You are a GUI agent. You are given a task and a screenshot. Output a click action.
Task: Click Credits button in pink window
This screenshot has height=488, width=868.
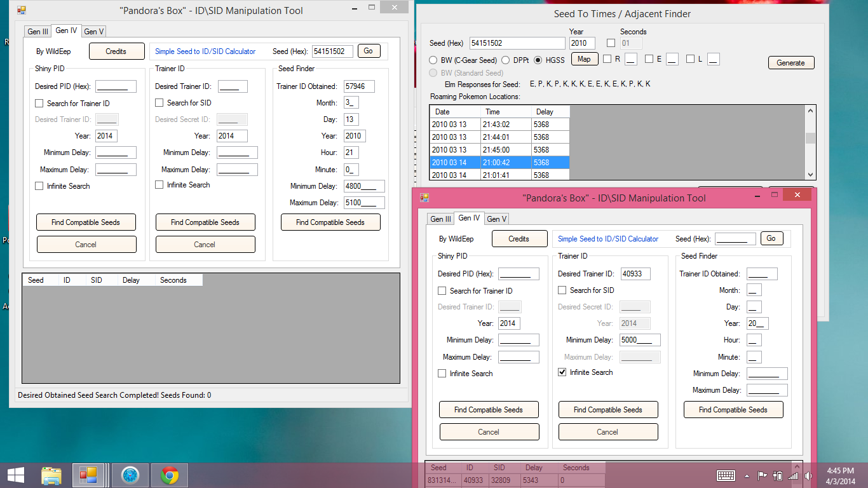519,239
